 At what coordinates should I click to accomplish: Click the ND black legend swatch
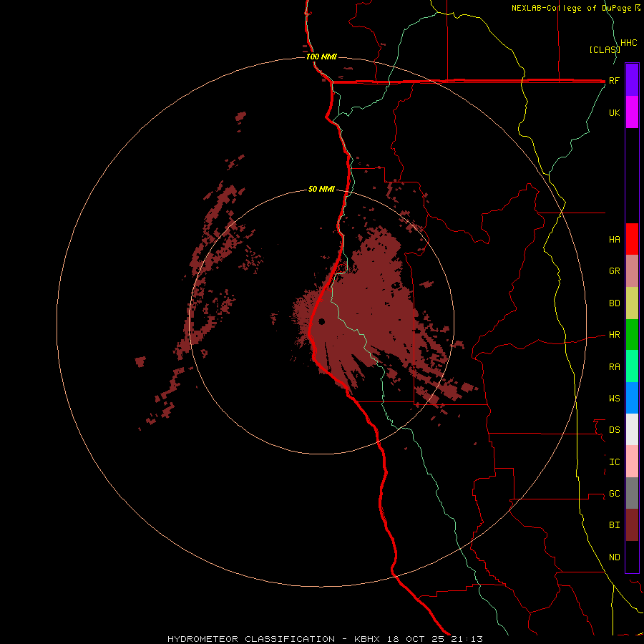[632, 557]
